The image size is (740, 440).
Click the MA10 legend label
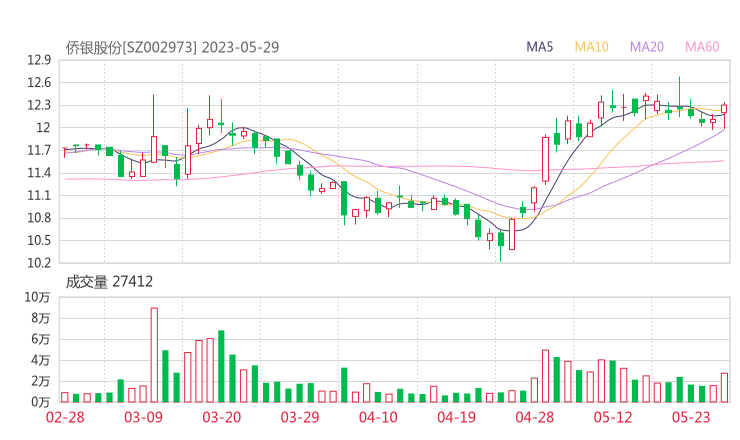(x=591, y=47)
